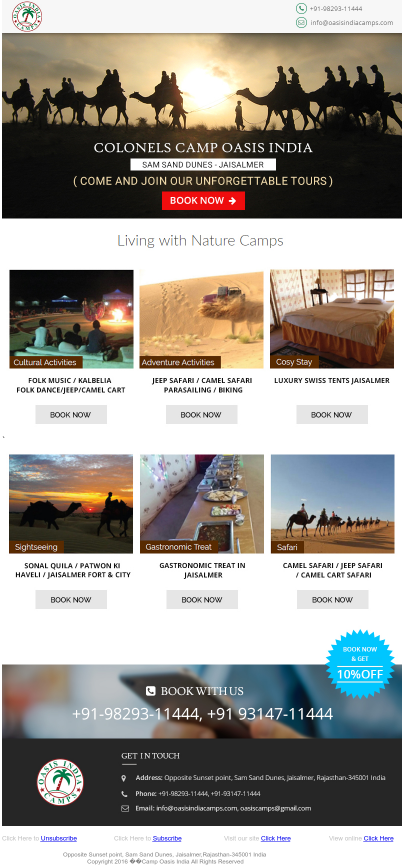The width and height of the screenshot is (405, 865).
Task: Click the Oasis India Camps footer logo
Action: [x=60, y=782]
